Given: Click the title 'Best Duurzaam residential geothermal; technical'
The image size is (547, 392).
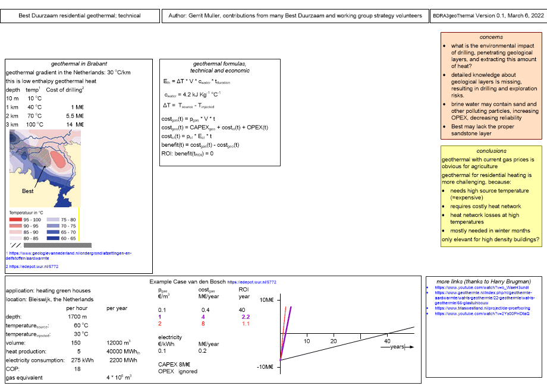Looking at the screenshot, I should point(80,15).
